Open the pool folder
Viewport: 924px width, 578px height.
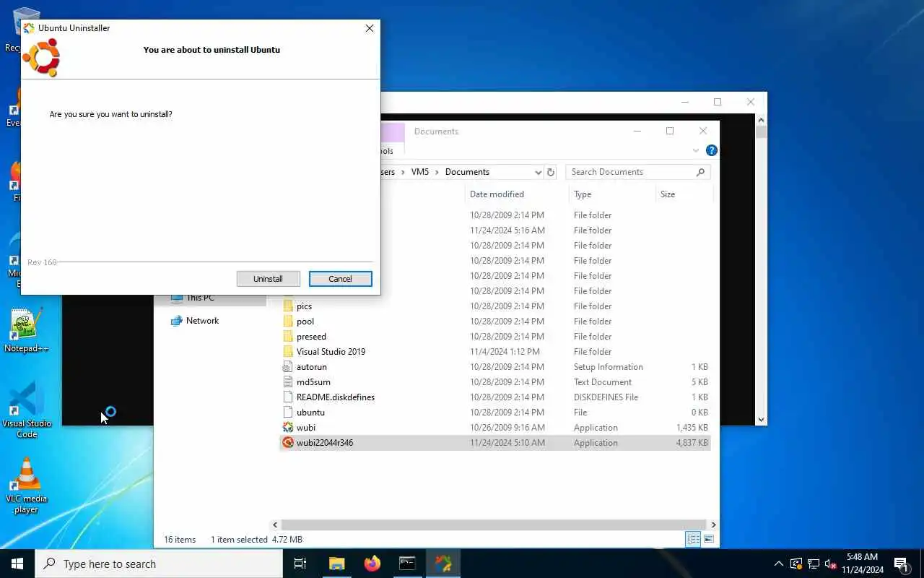tap(495, 322)
